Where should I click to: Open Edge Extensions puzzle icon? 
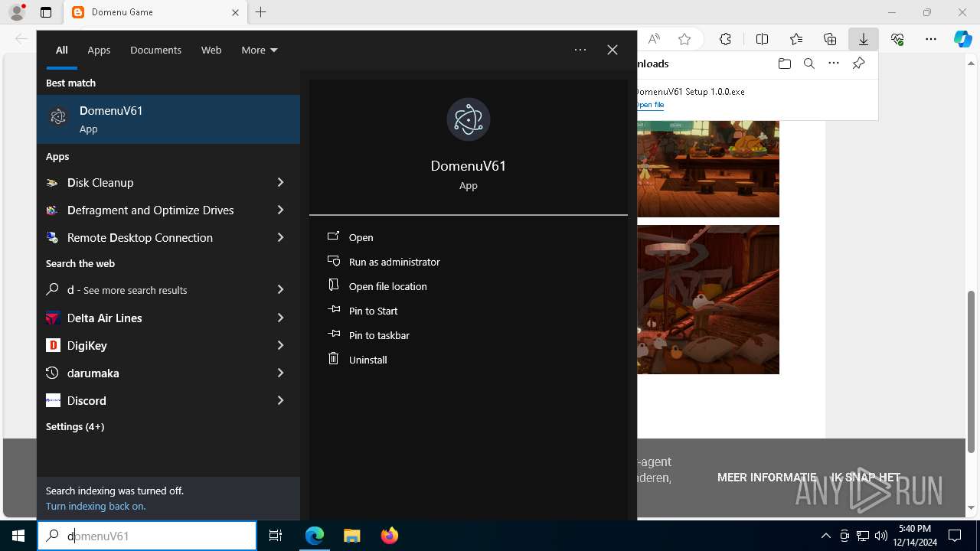click(x=725, y=39)
